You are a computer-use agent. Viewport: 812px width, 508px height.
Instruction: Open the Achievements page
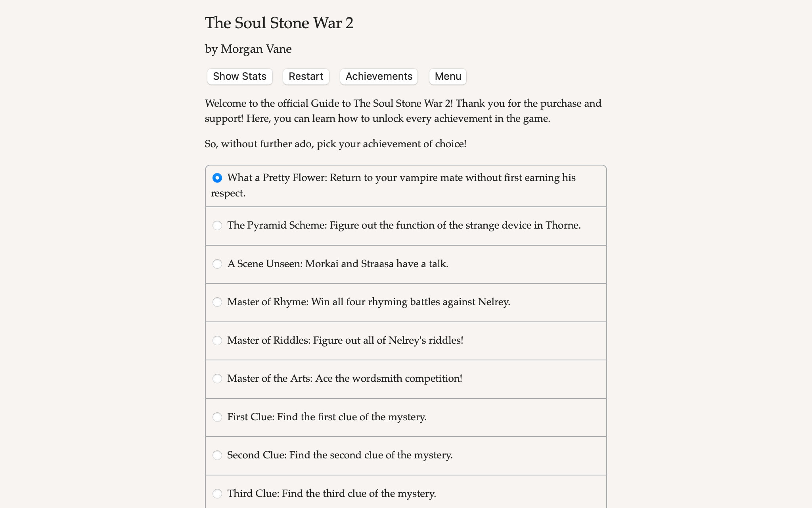click(x=379, y=76)
